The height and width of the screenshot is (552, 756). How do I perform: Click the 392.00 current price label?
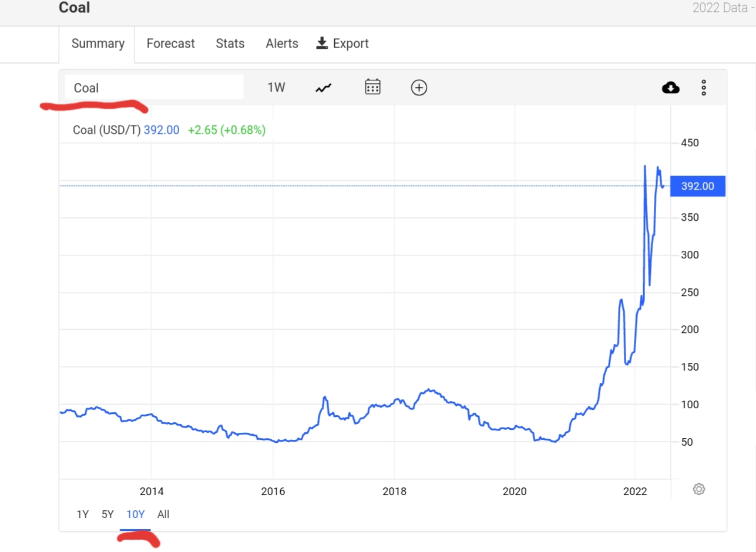point(698,186)
